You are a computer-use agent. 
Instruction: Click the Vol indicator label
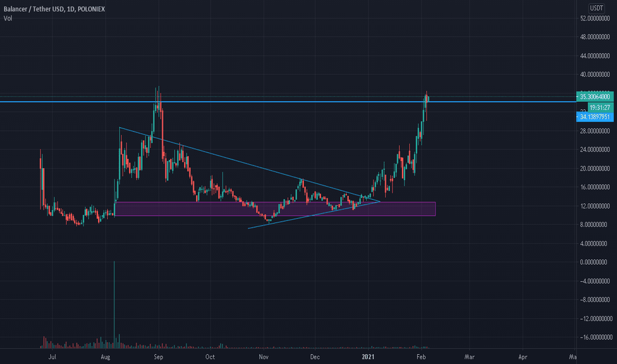coord(8,18)
